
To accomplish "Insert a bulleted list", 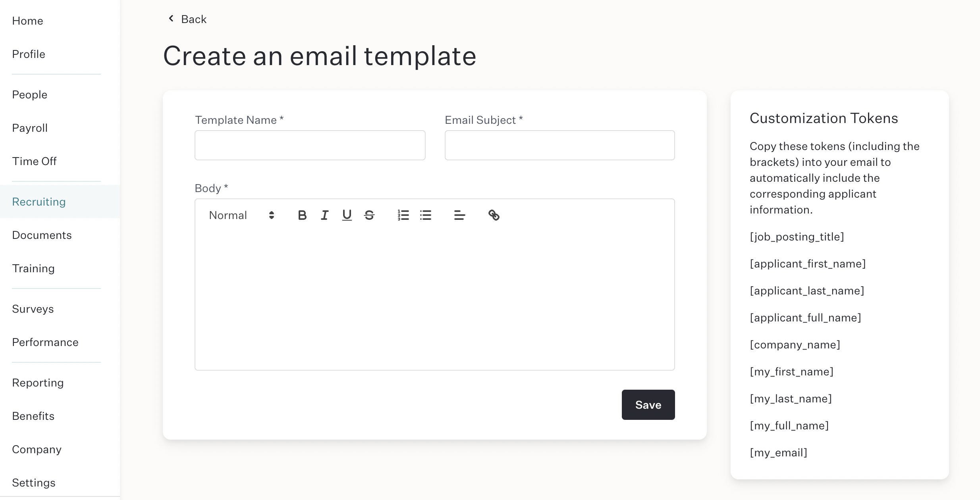I will click(426, 215).
